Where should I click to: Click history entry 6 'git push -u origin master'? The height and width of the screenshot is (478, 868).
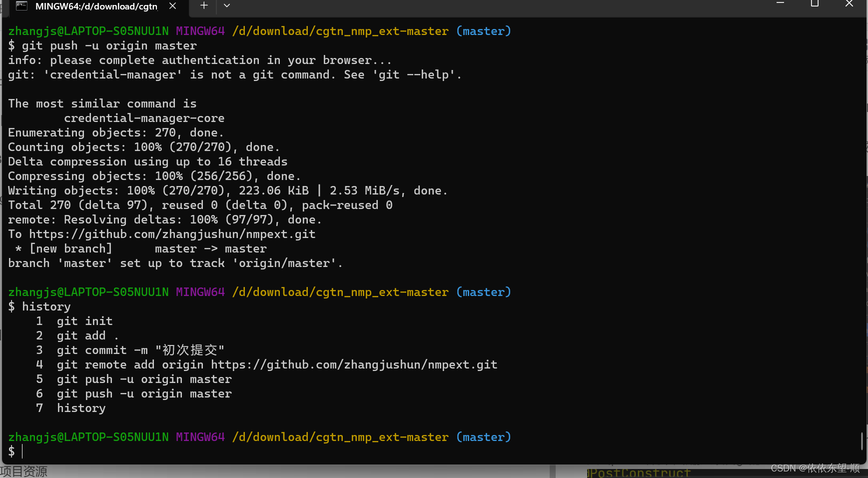pos(134,393)
